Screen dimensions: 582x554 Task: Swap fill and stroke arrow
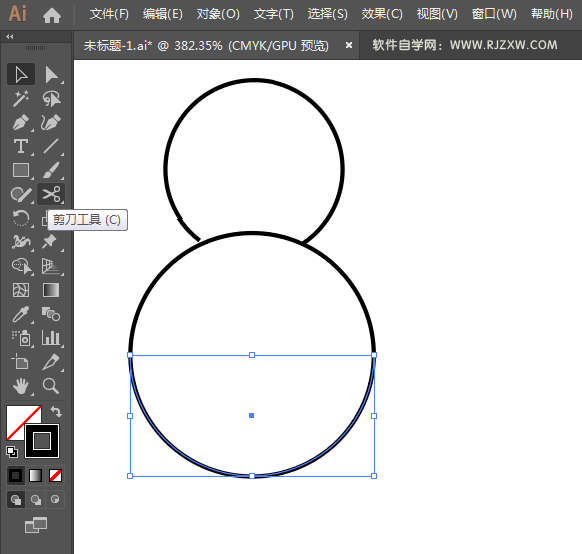pos(56,412)
